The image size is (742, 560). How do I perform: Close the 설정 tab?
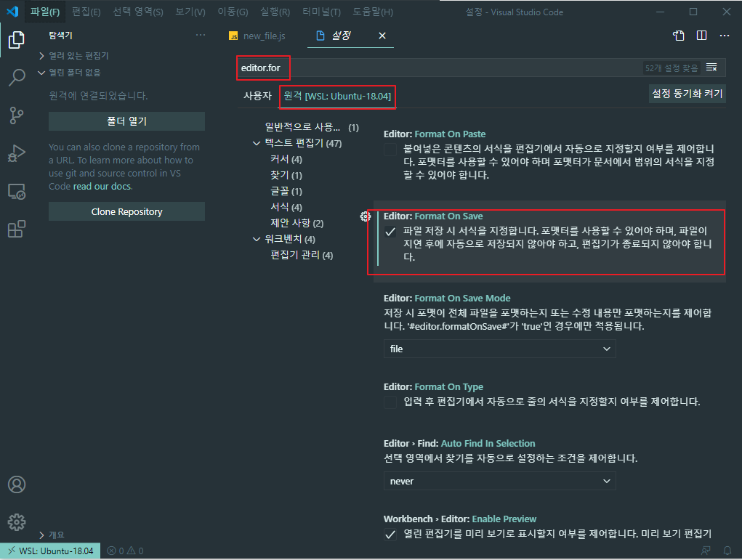click(x=382, y=36)
